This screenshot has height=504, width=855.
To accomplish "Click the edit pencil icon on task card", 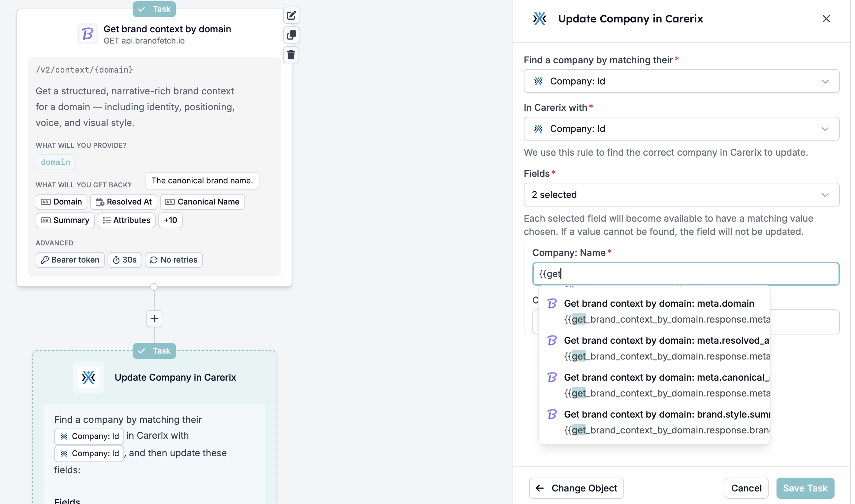I will coord(291,16).
